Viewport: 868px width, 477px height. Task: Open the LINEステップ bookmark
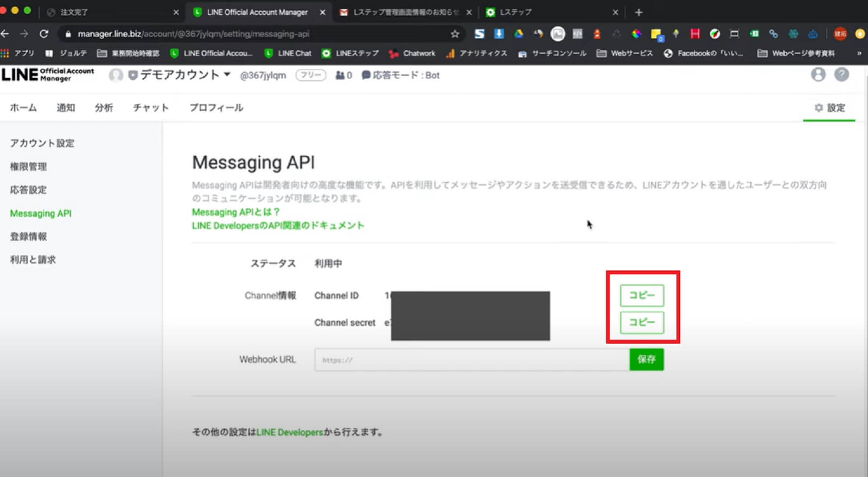pos(350,53)
